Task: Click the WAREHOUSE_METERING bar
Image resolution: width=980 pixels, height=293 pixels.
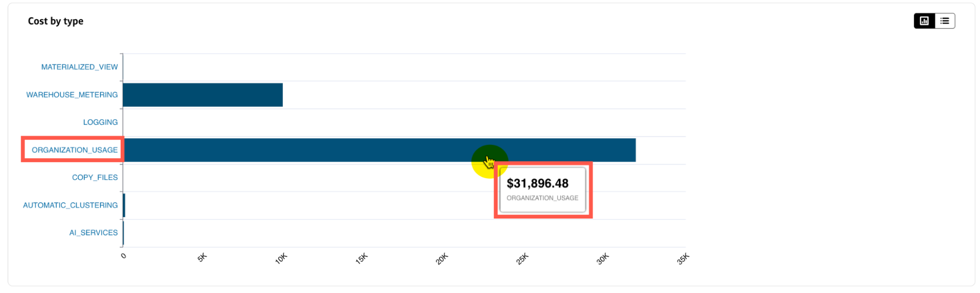Action: point(202,95)
